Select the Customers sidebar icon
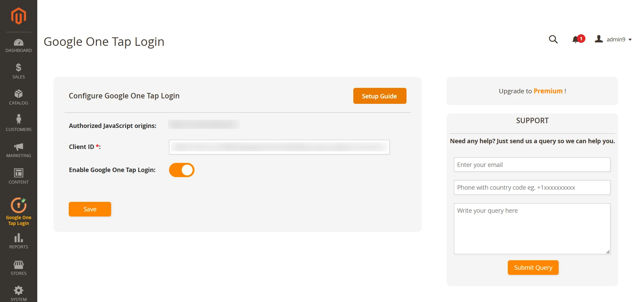644x302 pixels. point(18,121)
